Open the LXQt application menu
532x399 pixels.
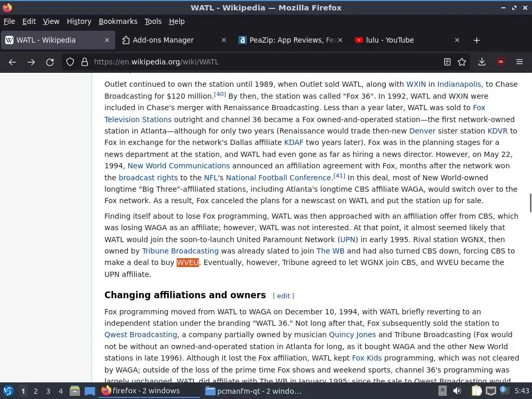tap(8, 391)
